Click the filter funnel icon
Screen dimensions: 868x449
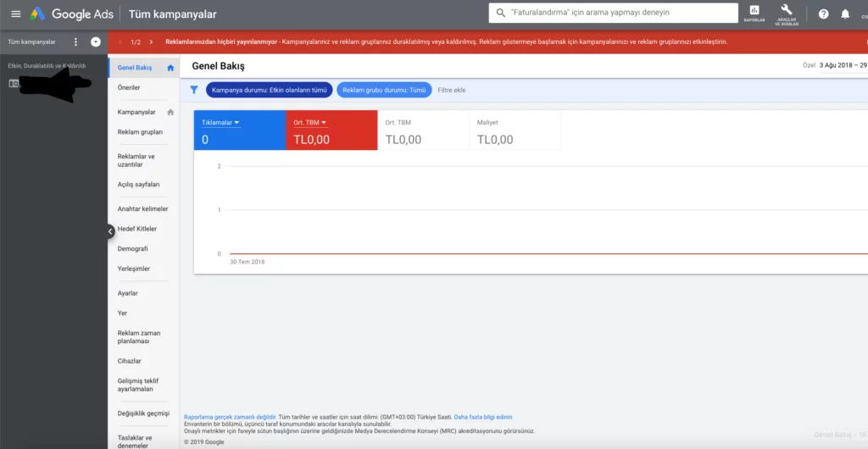(194, 90)
